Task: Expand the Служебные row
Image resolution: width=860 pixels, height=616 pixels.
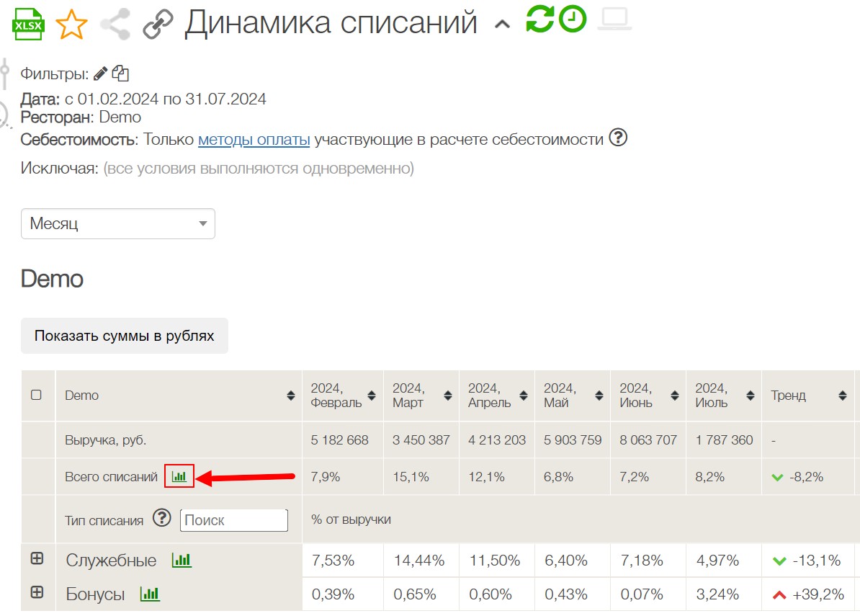Action: 37,558
